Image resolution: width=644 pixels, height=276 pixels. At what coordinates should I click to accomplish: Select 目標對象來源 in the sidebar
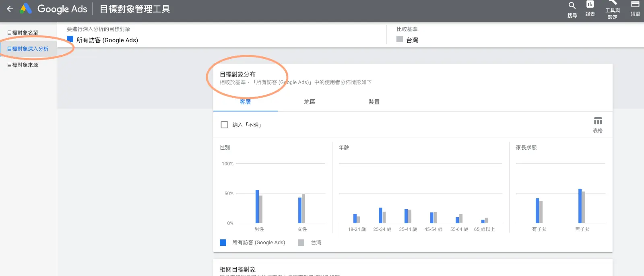coord(23,65)
